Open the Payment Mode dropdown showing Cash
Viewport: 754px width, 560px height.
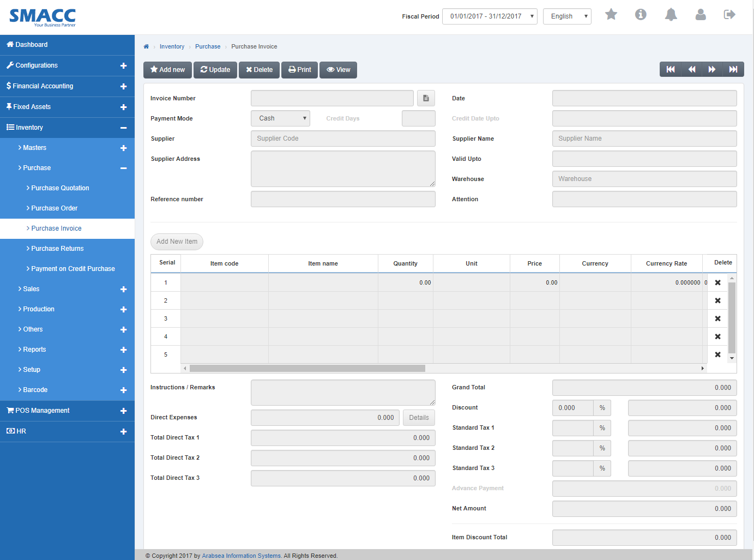[x=280, y=118]
